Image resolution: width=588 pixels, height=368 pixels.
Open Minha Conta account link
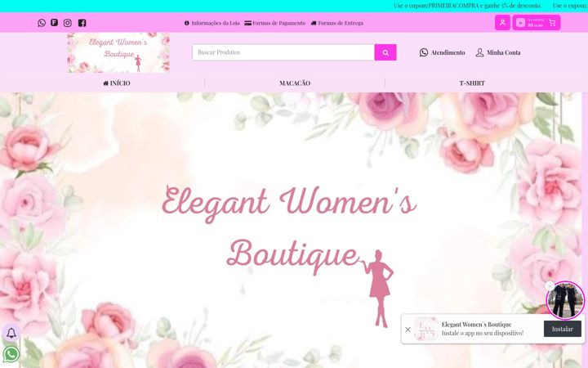pos(498,52)
